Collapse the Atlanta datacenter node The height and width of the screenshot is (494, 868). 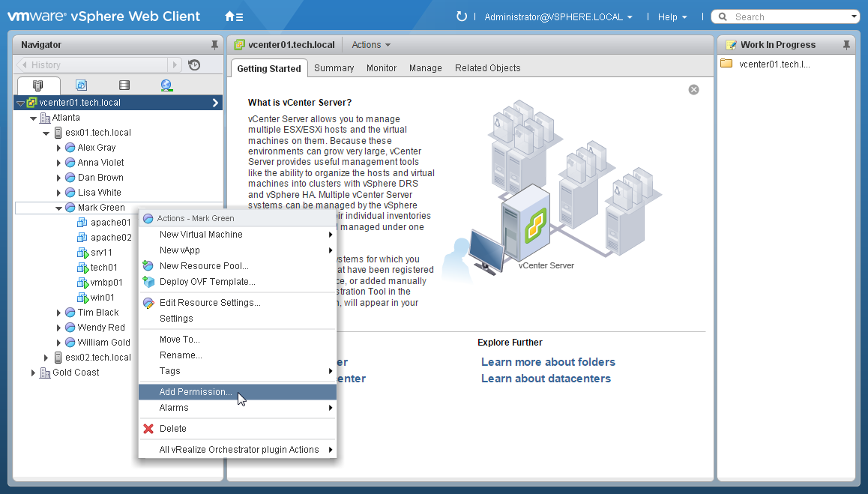pyautogui.click(x=33, y=118)
